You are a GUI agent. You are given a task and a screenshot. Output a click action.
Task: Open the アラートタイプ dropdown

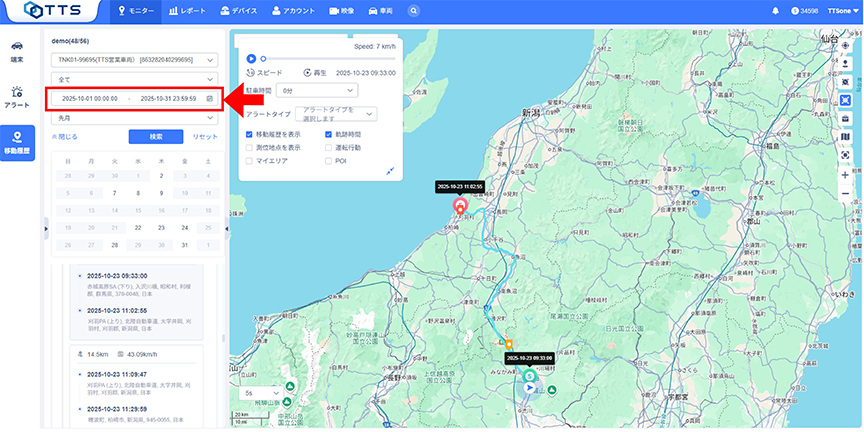point(335,115)
